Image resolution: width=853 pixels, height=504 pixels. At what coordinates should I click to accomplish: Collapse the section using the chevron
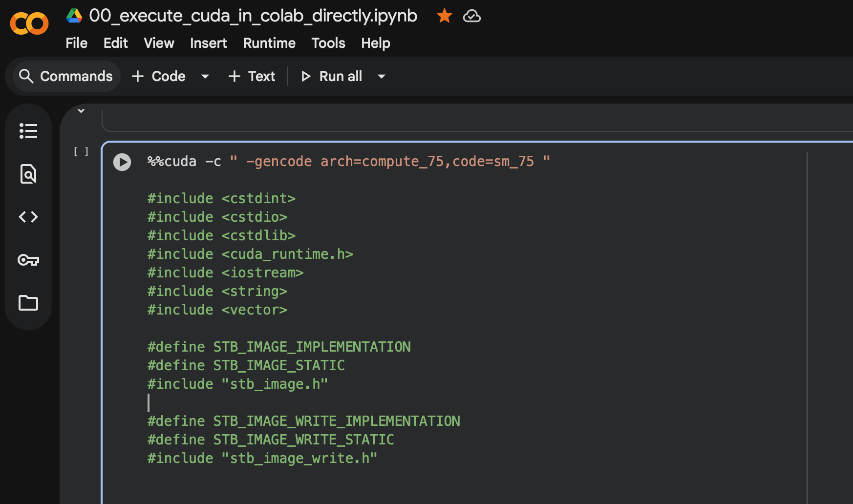coord(81,111)
